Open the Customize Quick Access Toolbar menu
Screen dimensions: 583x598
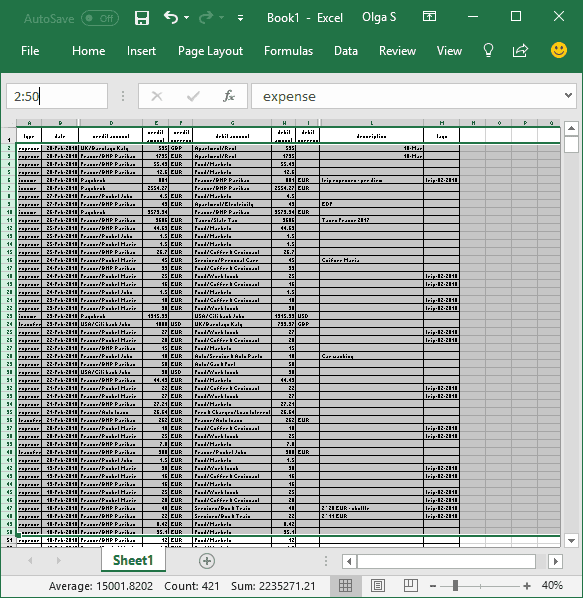pos(240,18)
